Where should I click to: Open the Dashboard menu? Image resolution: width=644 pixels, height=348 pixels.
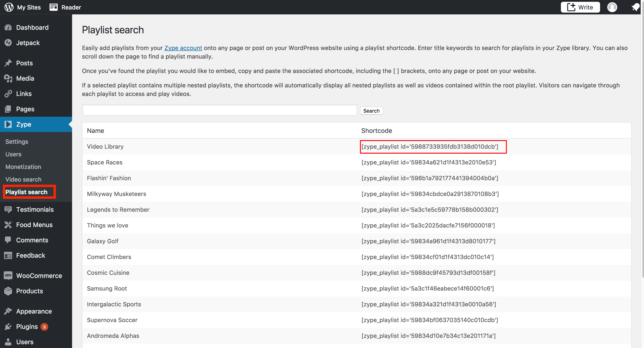click(32, 27)
